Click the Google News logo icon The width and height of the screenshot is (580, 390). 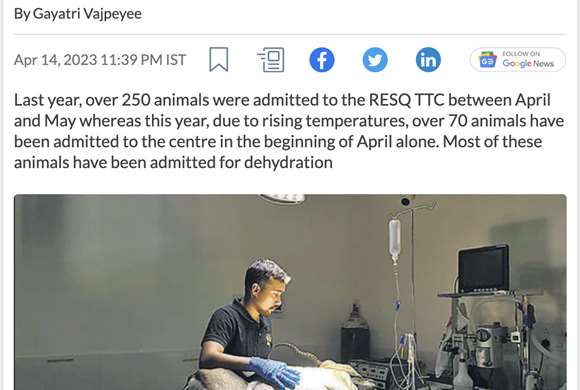[488, 60]
